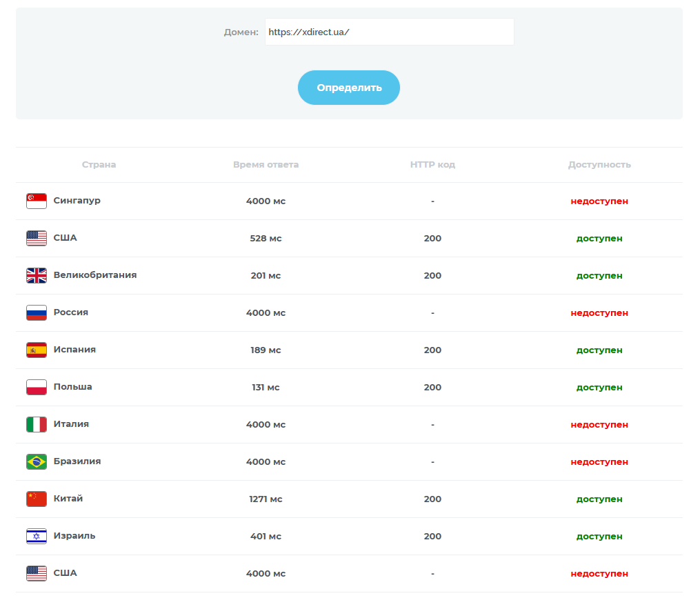Click HTTP code 200 in Израиль row
Viewport: 700px width, 598px height.
click(x=432, y=536)
